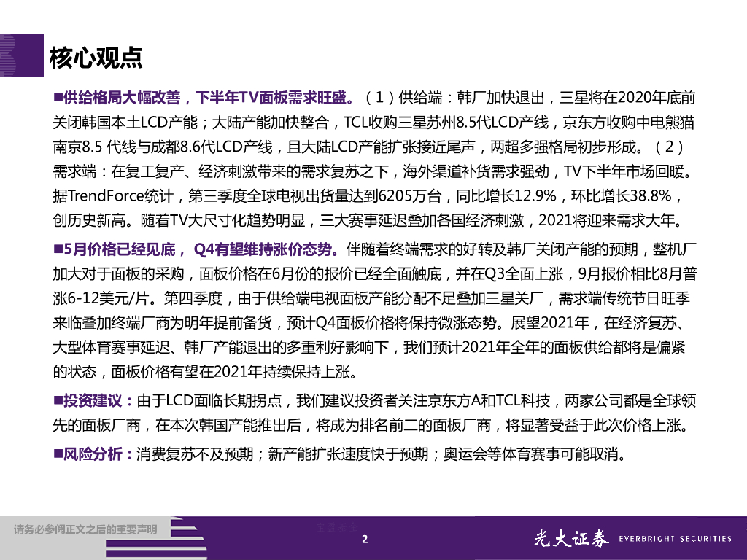
Task: Click the slide title 核心观点
Action: [x=96, y=57]
